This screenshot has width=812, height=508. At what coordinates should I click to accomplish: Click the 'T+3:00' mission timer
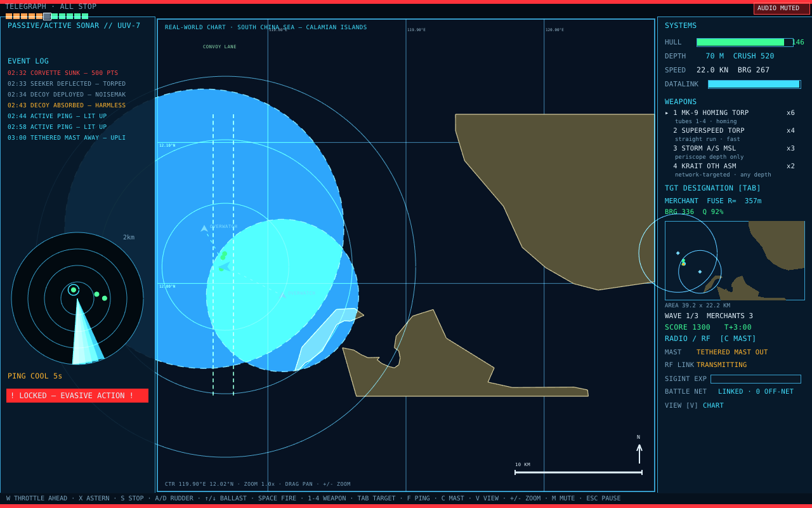click(x=738, y=327)
